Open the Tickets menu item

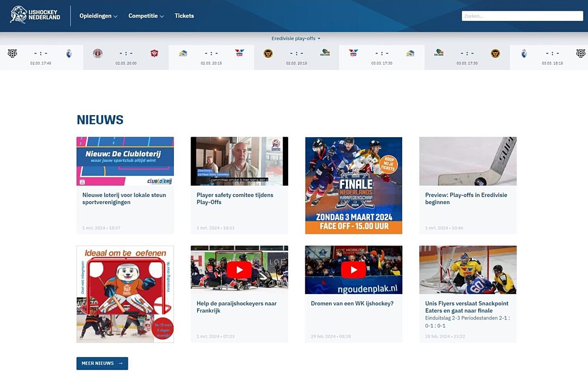coord(184,16)
